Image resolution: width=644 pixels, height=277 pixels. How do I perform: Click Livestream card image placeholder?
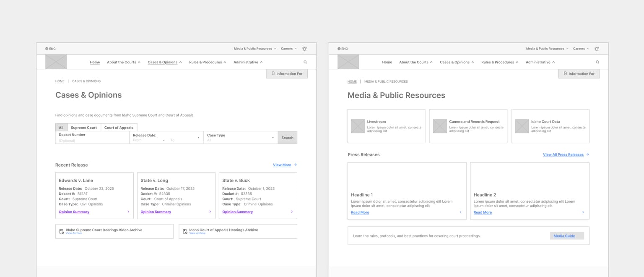click(358, 126)
